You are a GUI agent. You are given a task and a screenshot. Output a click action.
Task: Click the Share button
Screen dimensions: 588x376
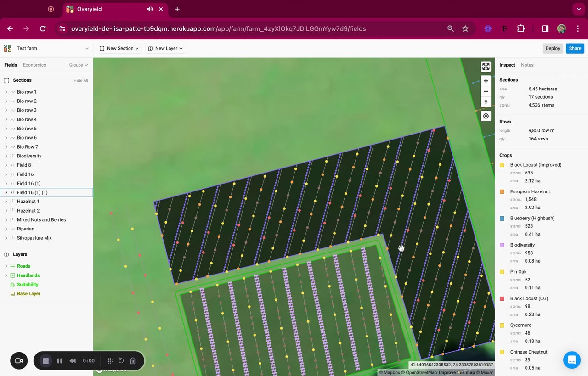[575, 48]
